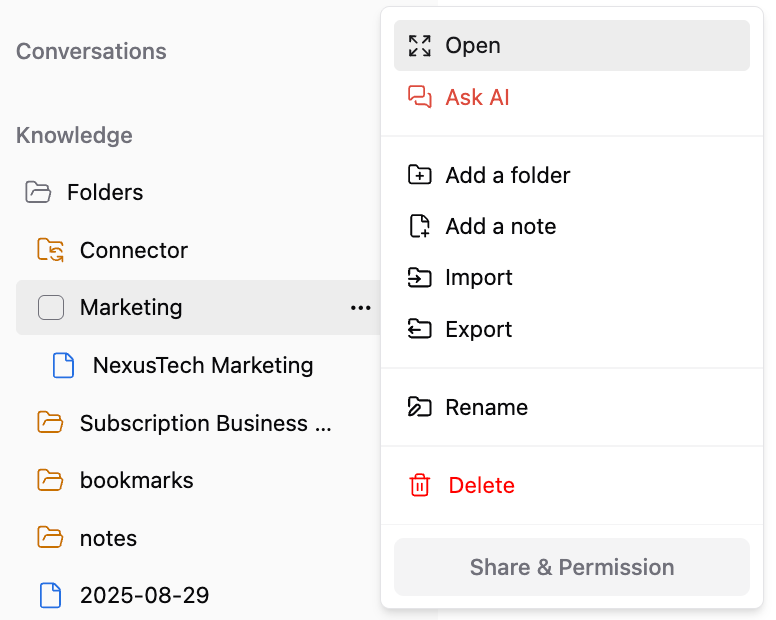Click the Ask AI chat bubble icon
This screenshot has width=776, height=620.
click(x=420, y=96)
